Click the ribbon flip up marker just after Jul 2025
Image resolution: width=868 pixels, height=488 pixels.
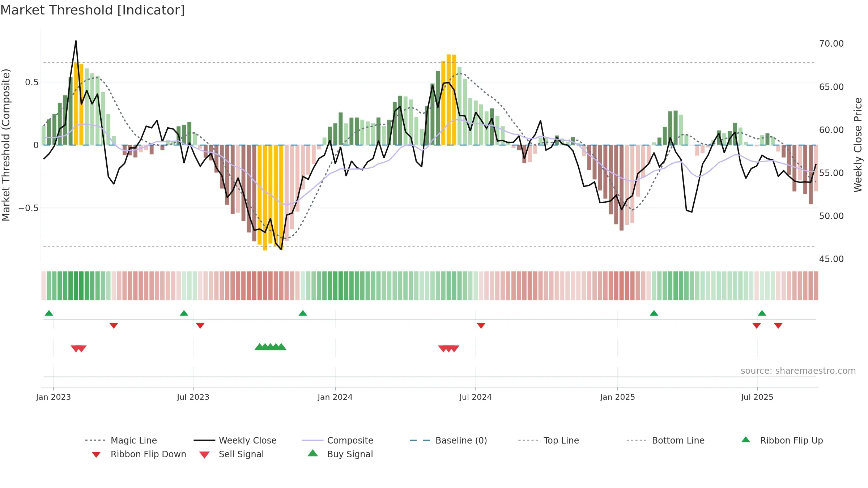coord(762,313)
